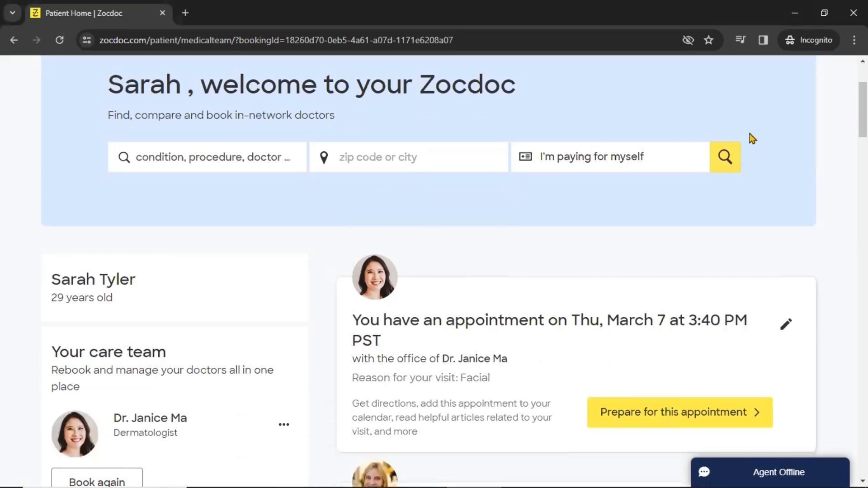This screenshot has width=868, height=488.
Task: Click the third-party cookies blocked eye icon
Action: 688,40
